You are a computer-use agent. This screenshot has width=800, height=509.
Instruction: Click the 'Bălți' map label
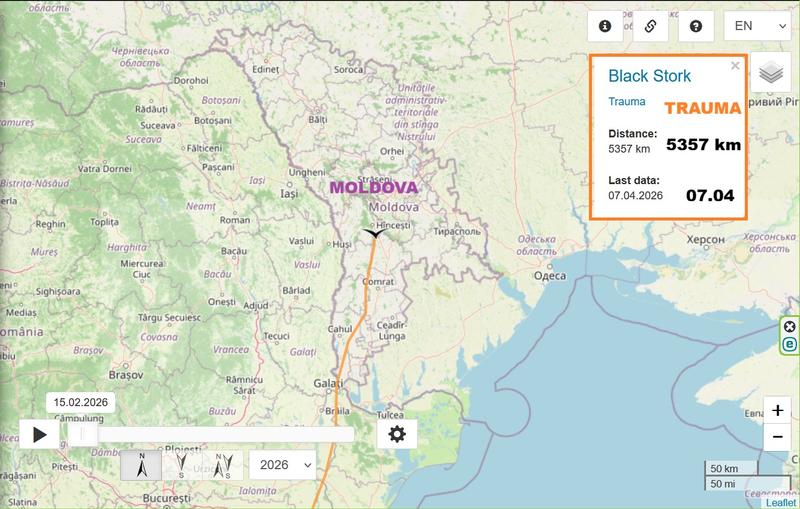318,119
